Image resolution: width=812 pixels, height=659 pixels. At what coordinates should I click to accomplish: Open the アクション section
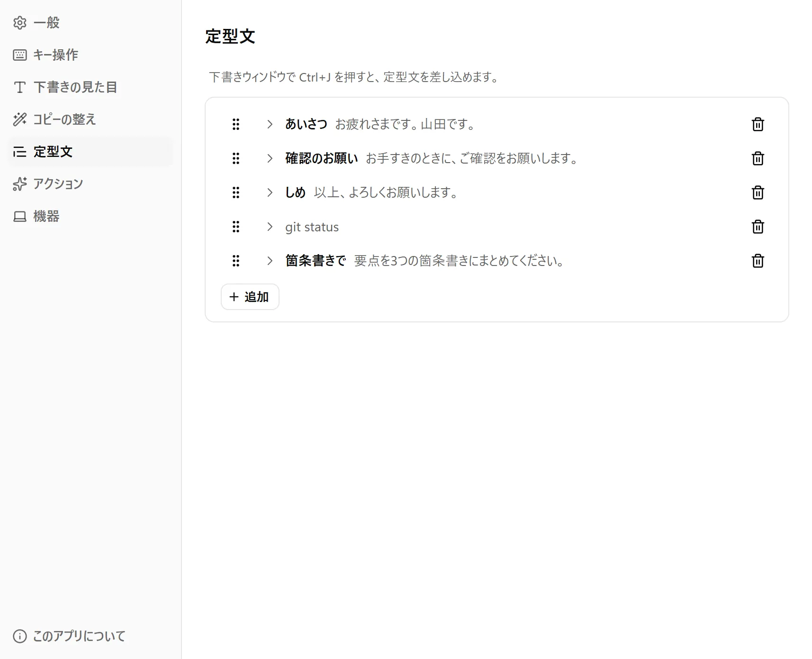(x=90, y=184)
